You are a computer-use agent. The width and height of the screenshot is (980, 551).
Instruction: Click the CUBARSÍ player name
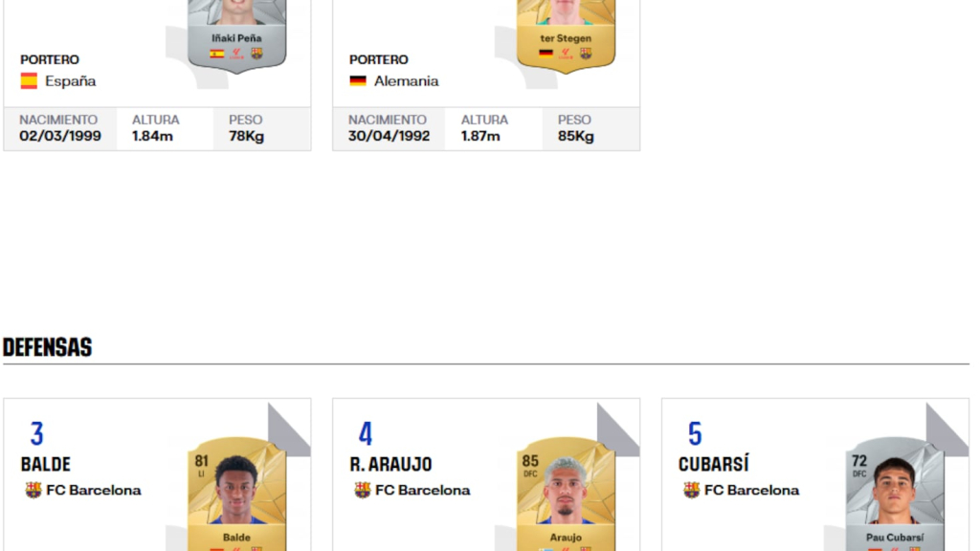(713, 464)
